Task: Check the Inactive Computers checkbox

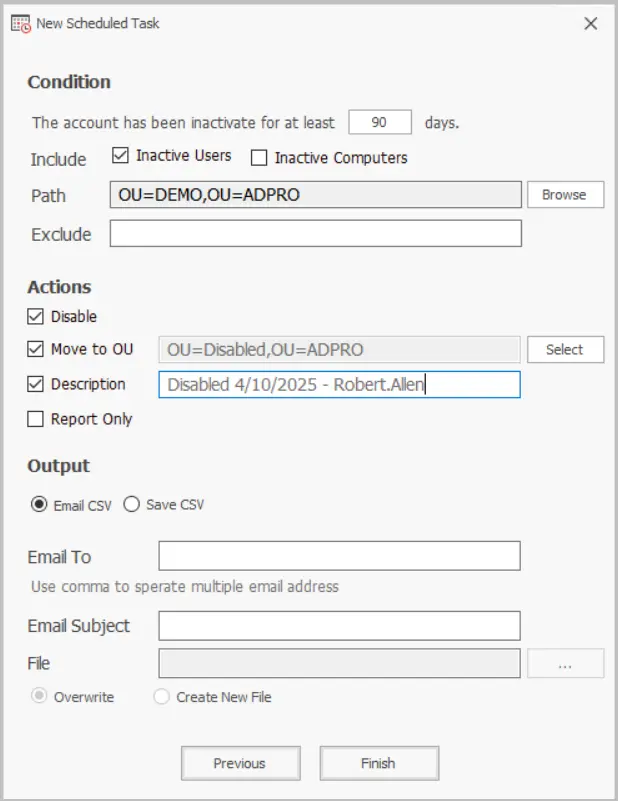Action: coord(257,157)
